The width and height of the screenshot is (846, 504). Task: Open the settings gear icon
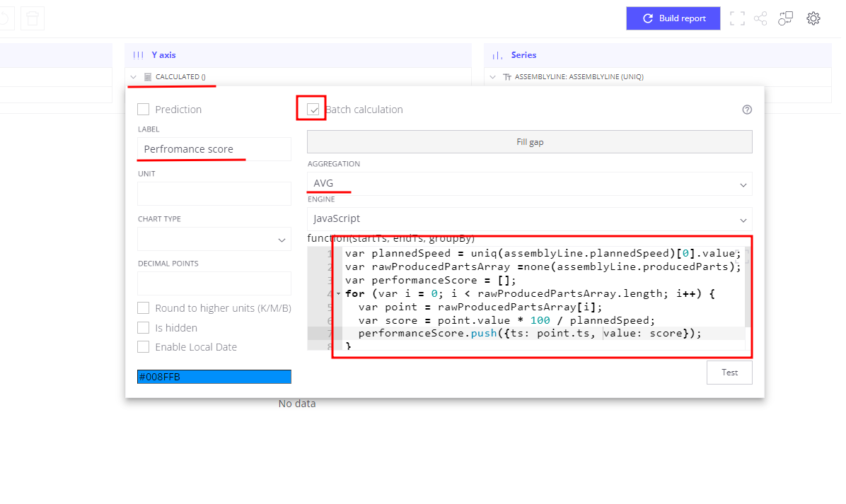813,18
